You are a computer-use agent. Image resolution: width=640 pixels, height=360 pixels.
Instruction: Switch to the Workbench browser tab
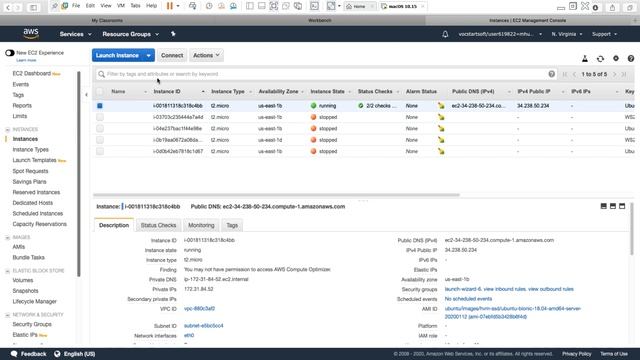(320, 20)
